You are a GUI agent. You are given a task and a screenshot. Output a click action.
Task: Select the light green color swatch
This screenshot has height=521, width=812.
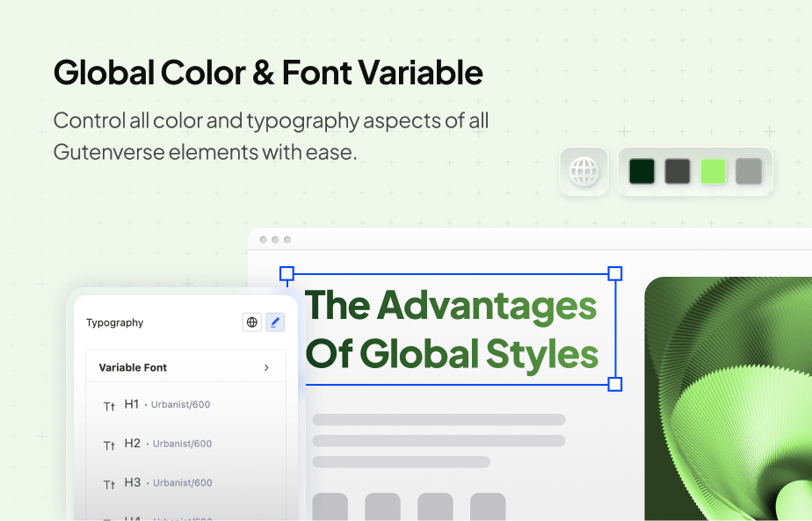713,171
